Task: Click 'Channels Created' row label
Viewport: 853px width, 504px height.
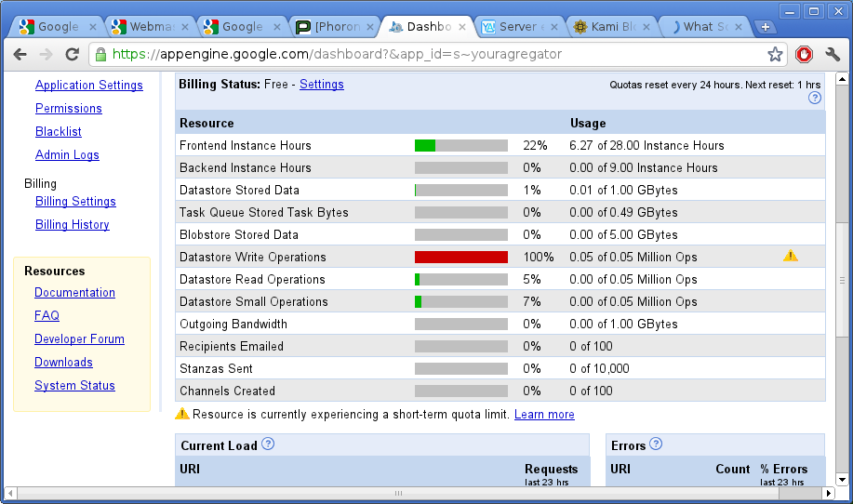Action: coord(227,391)
